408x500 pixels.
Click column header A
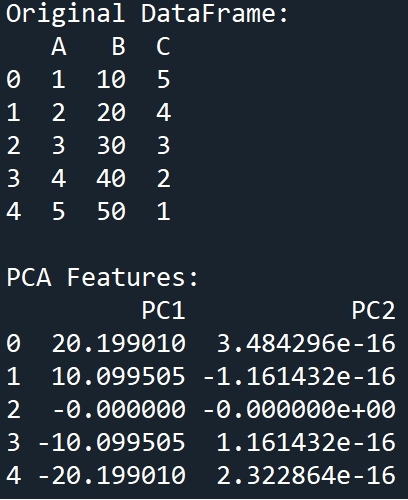click(59, 47)
